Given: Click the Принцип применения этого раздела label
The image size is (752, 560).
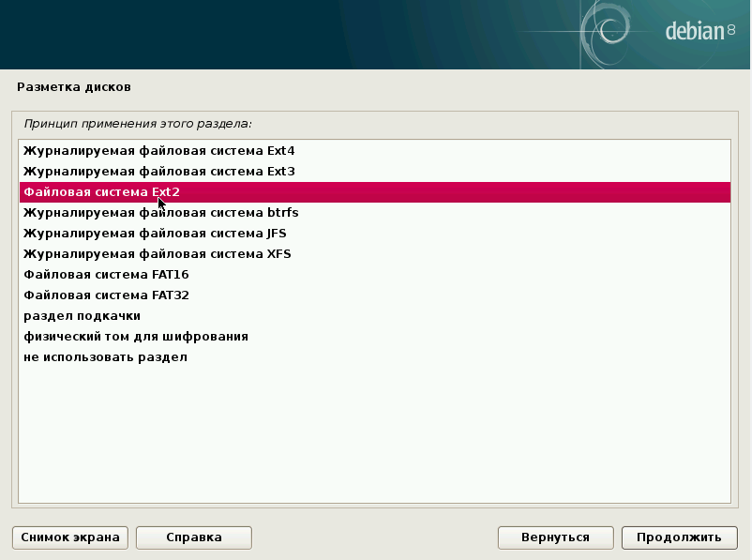Looking at the screenshot, I should (138, 123).
